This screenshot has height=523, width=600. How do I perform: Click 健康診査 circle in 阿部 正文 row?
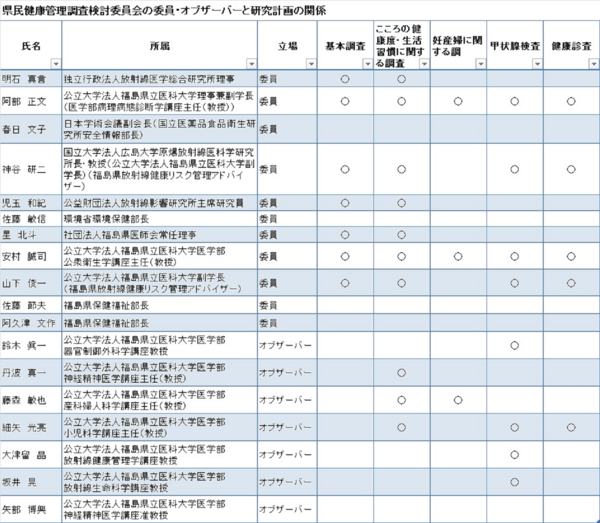tap(571, 101)
